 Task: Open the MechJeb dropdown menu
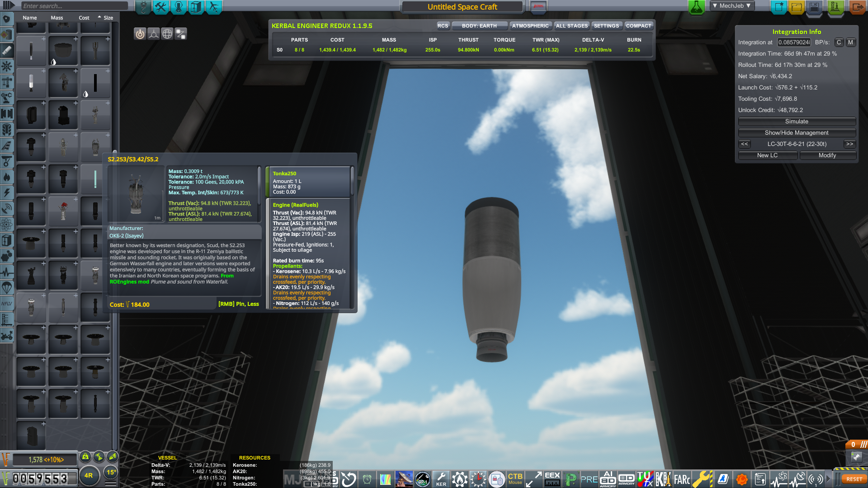click(732, 6)
